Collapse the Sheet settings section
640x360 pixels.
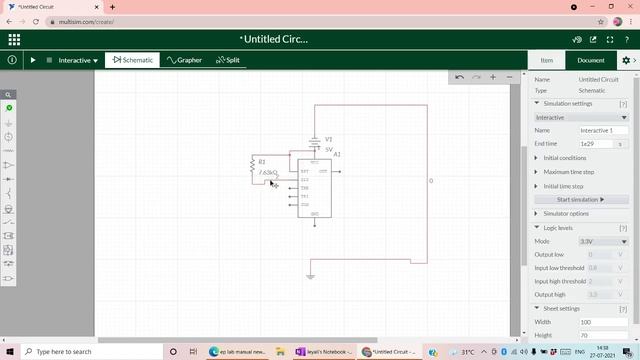(x=537, y=308)
